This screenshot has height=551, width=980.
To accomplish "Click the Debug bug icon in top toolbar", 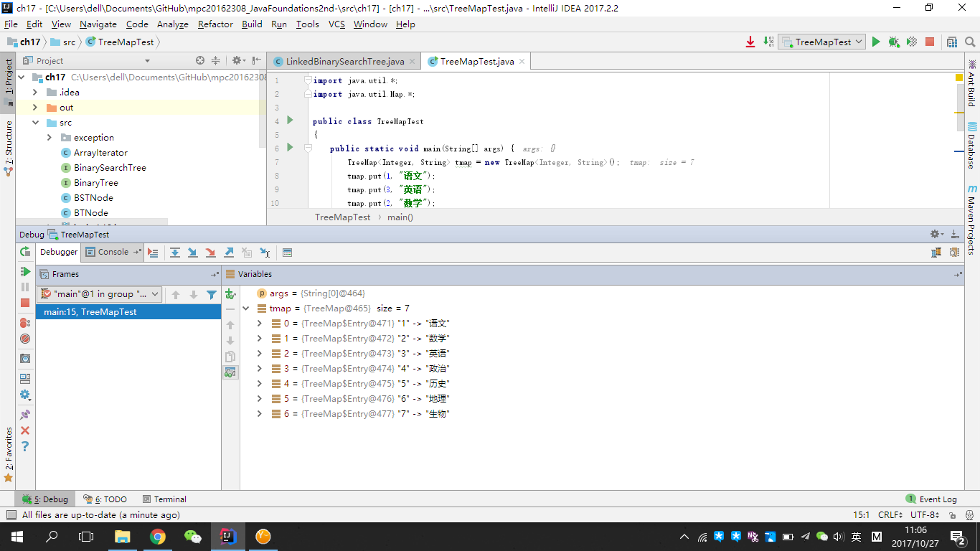I will coord(894,42).
